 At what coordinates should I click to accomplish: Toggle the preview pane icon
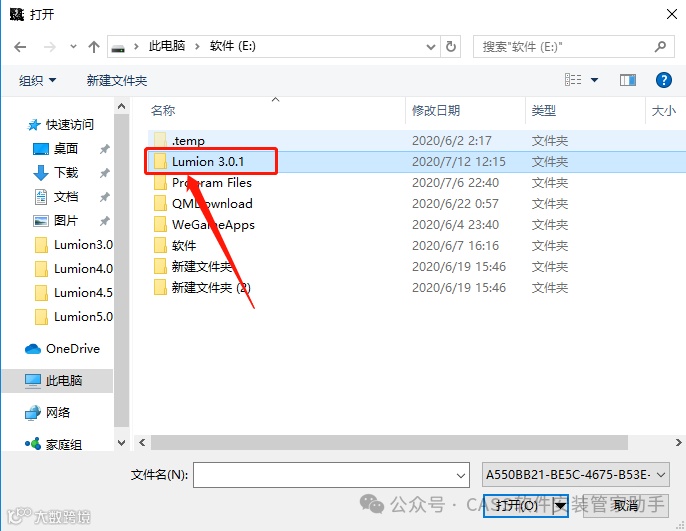(x=628, y=80)
